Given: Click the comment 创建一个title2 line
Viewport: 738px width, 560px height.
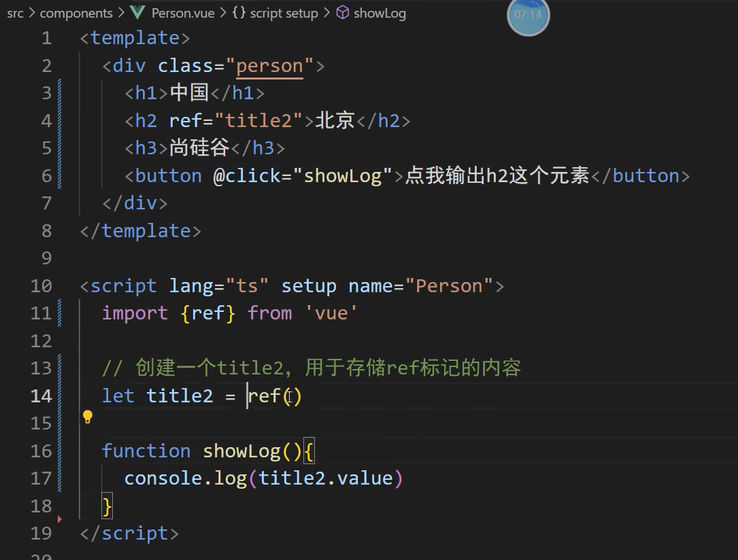Looking at the screenshot, I should click(x=312, y=368).
